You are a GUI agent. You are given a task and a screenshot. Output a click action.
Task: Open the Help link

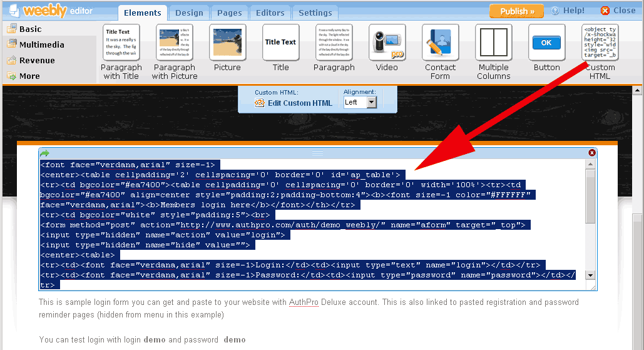568,11
